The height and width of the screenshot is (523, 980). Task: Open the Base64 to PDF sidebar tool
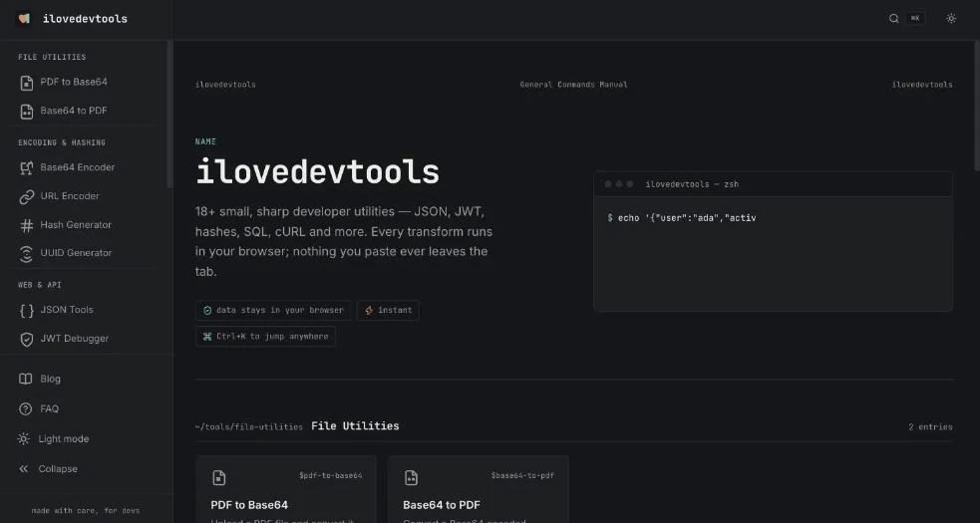pos(83,112)
